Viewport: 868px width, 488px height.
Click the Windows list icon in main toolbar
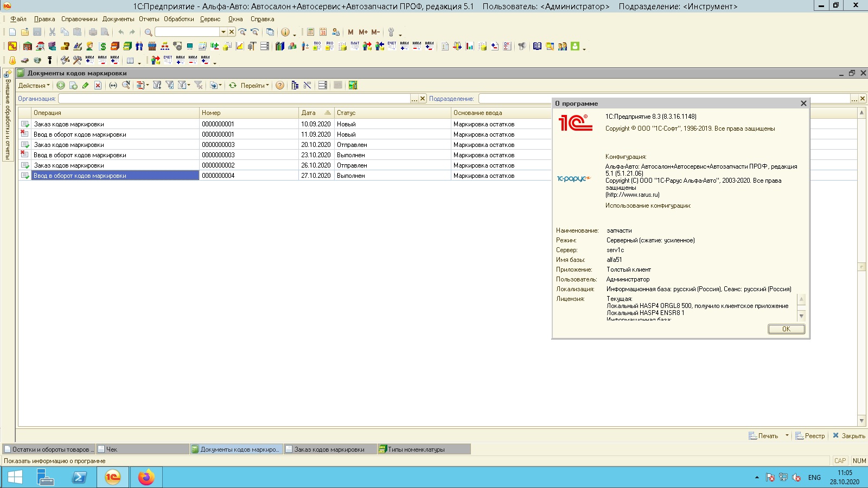tap(270, 32)
